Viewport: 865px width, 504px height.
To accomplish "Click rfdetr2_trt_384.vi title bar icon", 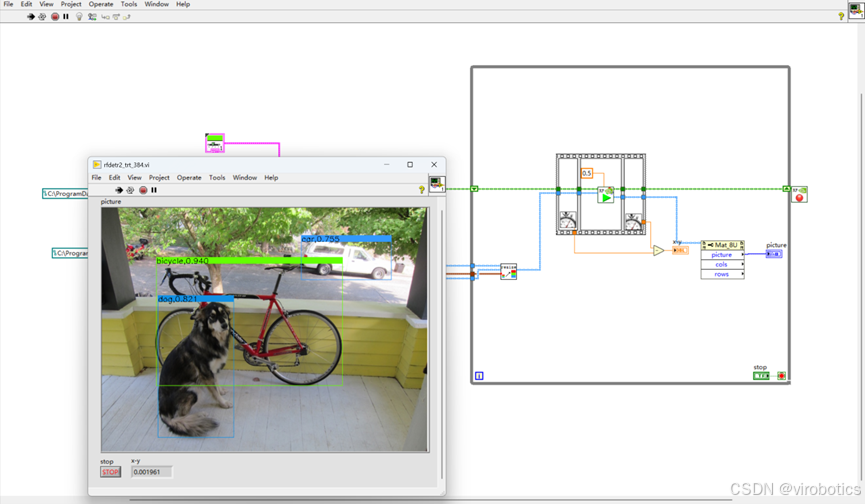I will coord(97,164).
